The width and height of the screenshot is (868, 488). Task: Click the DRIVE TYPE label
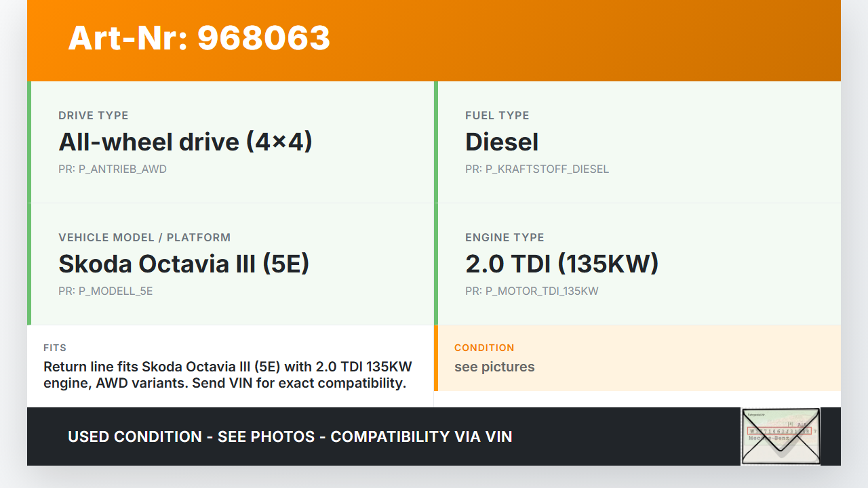[x=93, y=115]
